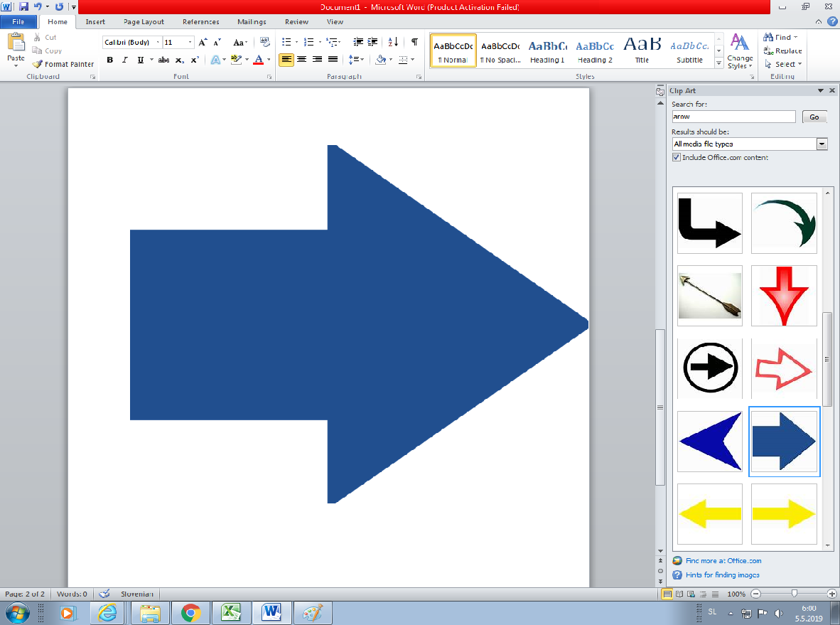Click the Bullets list icon

click(x=286, y=43)
